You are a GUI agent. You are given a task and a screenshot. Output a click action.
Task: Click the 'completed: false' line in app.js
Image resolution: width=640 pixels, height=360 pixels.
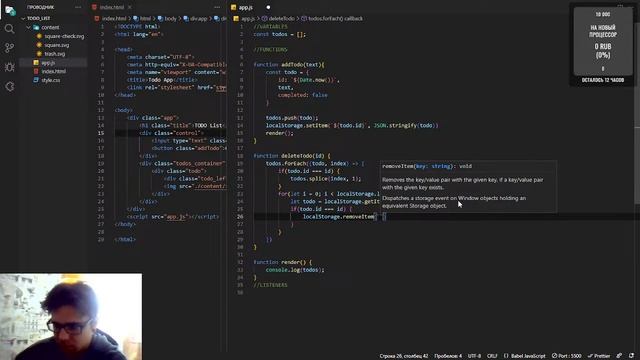tap(302, 95)
